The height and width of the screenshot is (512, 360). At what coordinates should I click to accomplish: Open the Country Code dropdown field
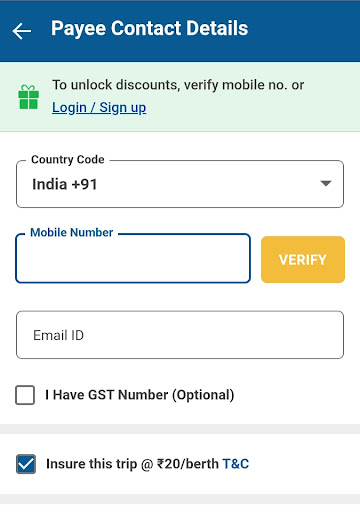coord(180,184)
